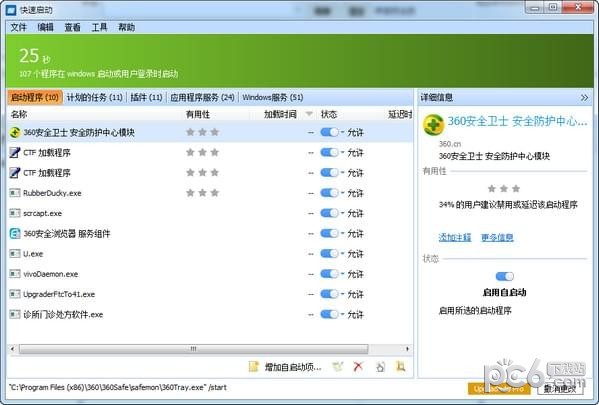The width and height of the screenshot is (599, 405).
Task: Toggle 诊所门诊处方软件.exe startup switch
Action: tap(329, 314)
